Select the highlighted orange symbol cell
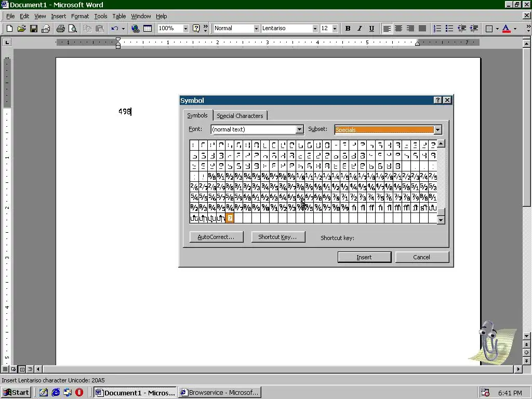 [x=230, y=218]
